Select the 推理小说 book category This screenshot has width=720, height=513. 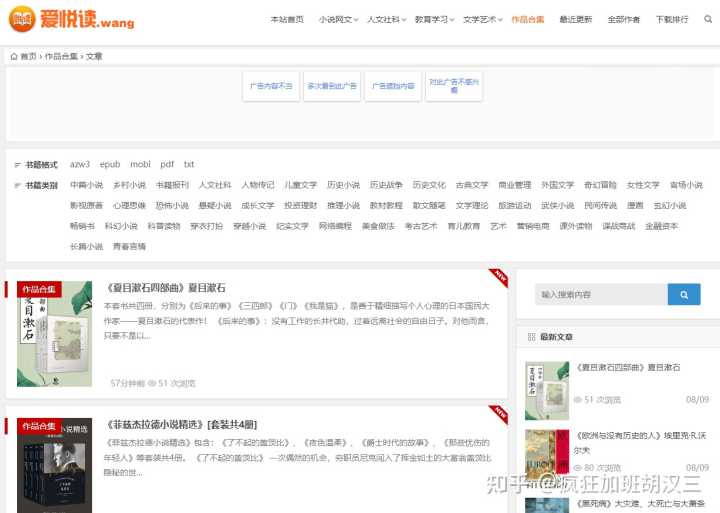click(343, 206)
